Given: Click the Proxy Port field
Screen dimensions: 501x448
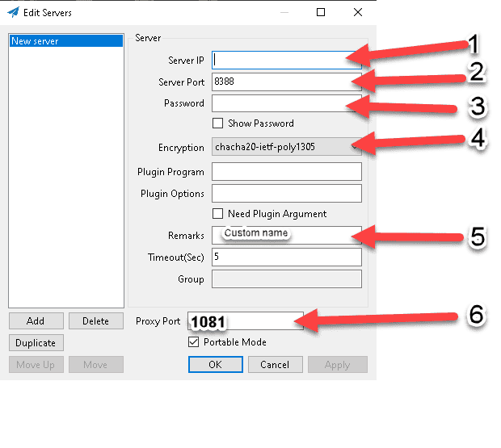Looking at the screenshot, I should coord(246,321).
